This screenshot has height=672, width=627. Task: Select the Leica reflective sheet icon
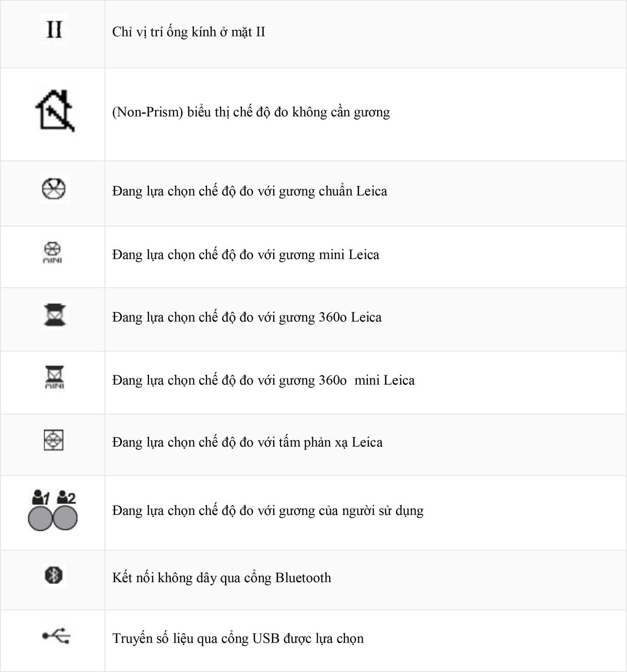coord(53,440)
